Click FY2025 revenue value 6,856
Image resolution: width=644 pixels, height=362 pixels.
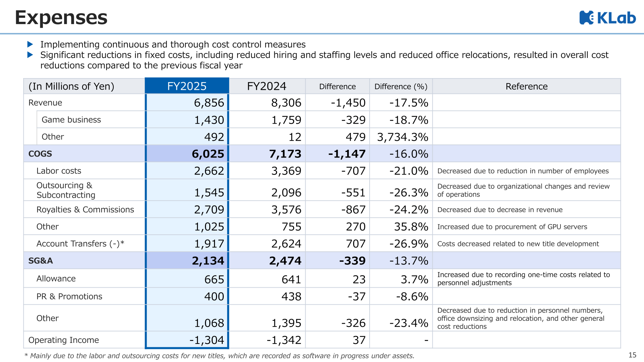[209, 103]
